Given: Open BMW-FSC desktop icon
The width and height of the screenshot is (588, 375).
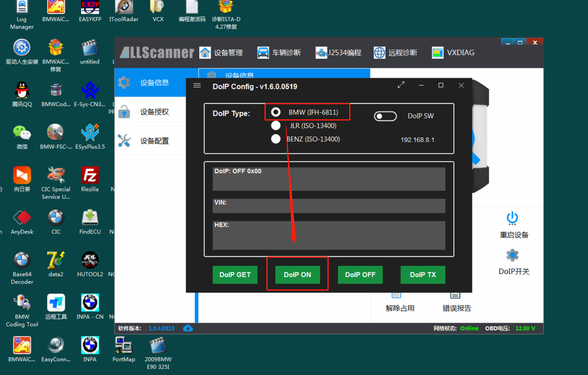Looking at the screenshot, I should coord(56,137).
